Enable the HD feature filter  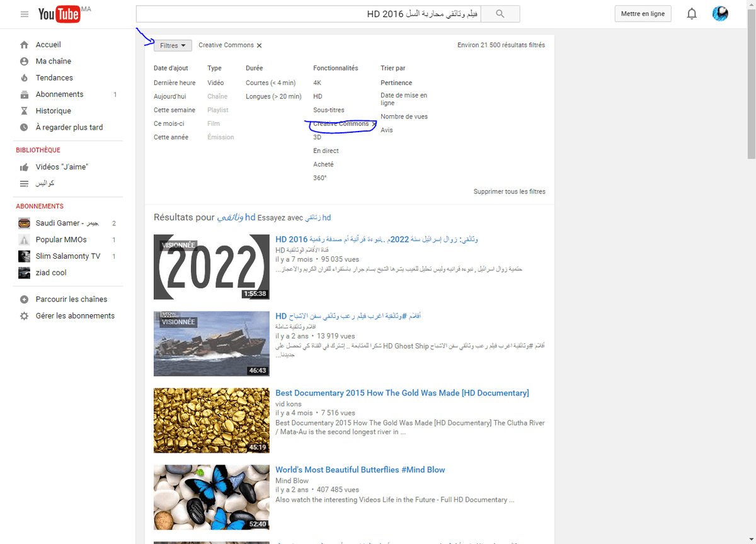pyautogui.click(x=318, y=96)
